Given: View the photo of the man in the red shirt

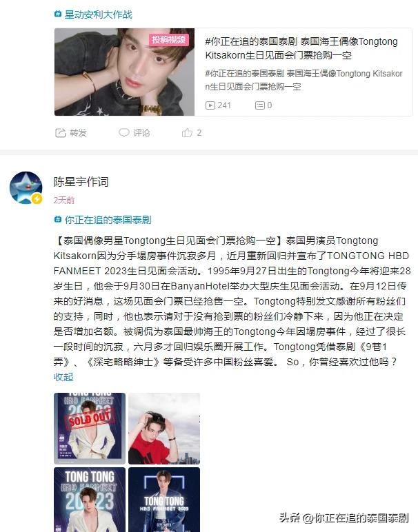Looking at the screenshot, I should point(164,428).
